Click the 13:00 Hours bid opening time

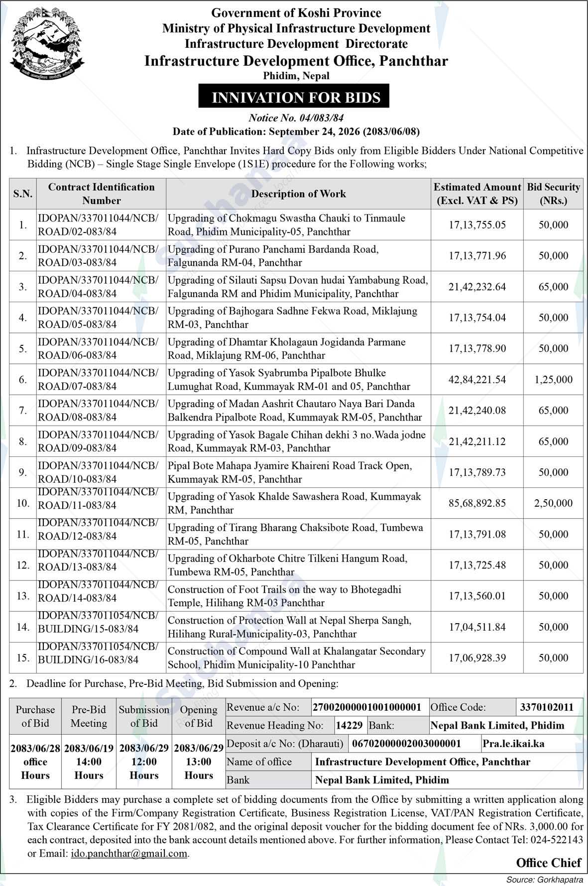tap(199, 769)
